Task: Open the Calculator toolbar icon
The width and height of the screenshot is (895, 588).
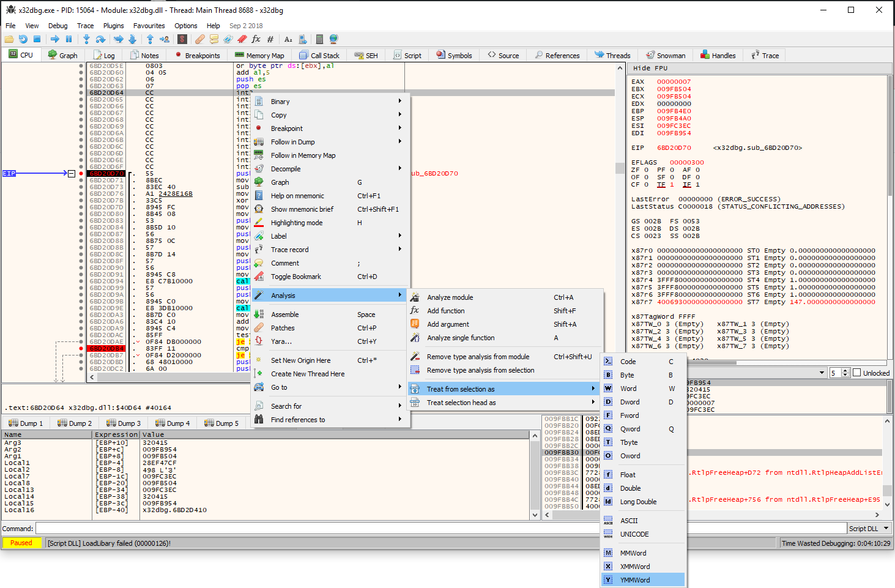Action: [x=319, y=39]
